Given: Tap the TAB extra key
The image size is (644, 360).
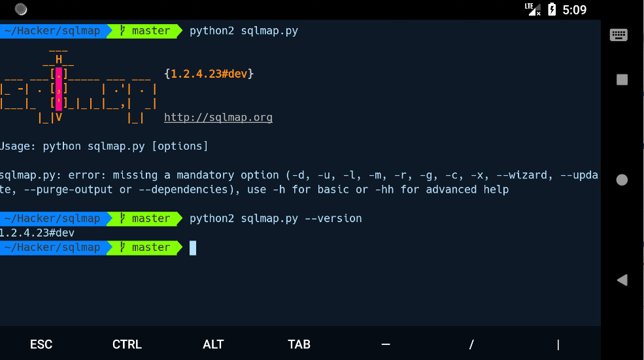Looking at the screenshot, I should coord(299,344).
